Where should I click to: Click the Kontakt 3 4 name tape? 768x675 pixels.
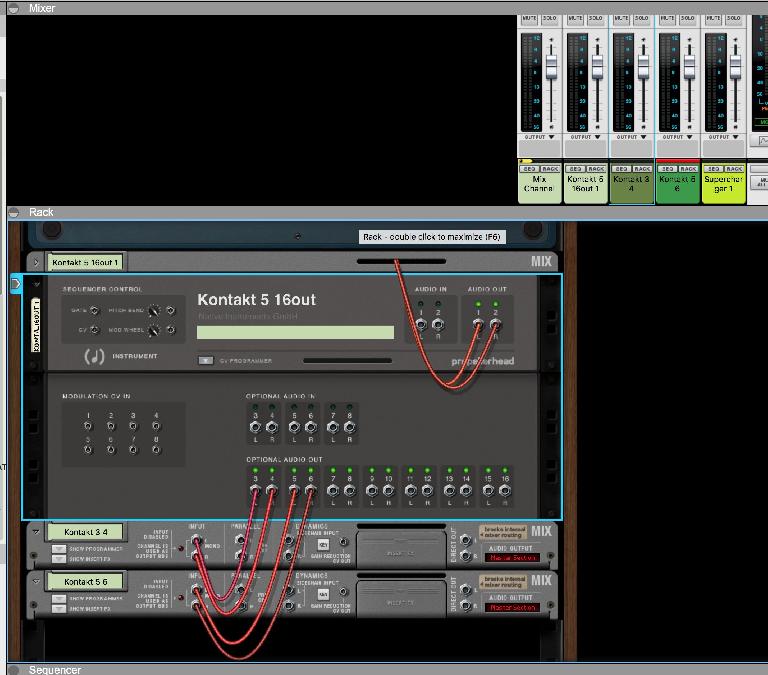point(85,531)
